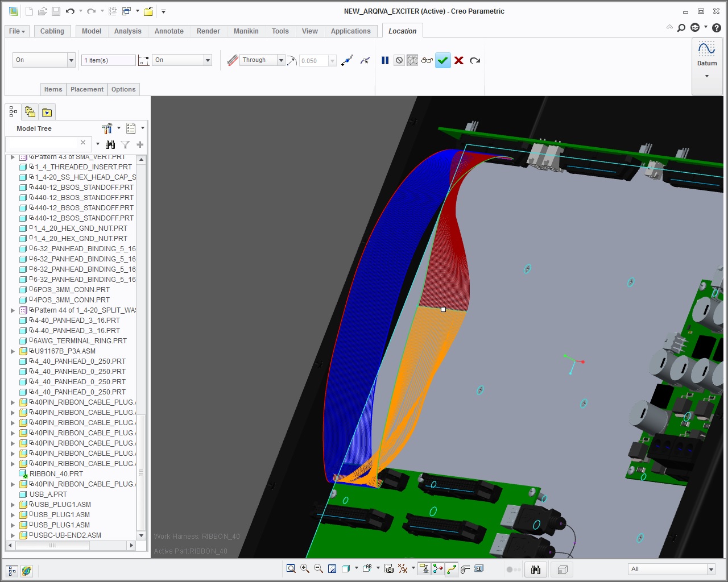Viewport: 728px width, 582px height.
Task: Switch to the Cabling tab
Action: [x=52, y=31]
